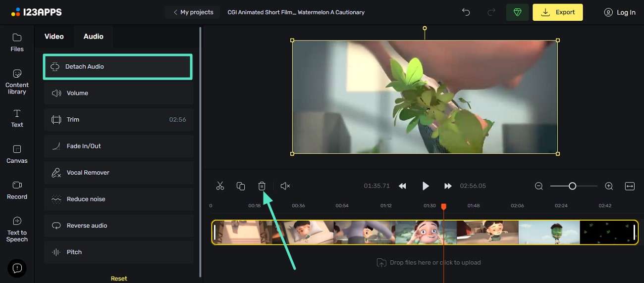This screenshot has width=644, height=283.
Task: Click the left trim handle of clip
Action: pyautogui.click(x=215, y=233)
